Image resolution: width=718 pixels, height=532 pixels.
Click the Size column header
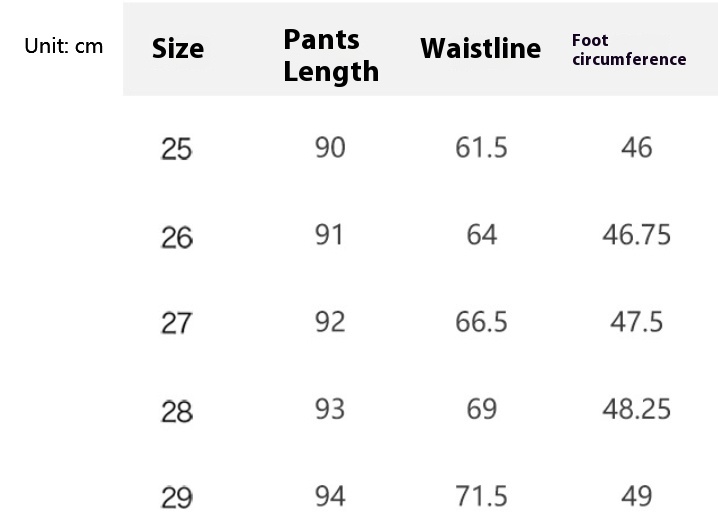click(x=178, y=49)
